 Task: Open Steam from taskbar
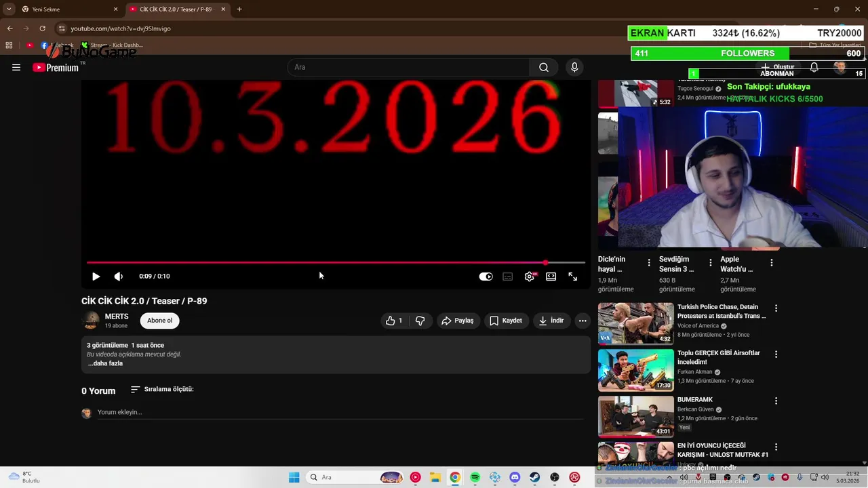[535, 477]
